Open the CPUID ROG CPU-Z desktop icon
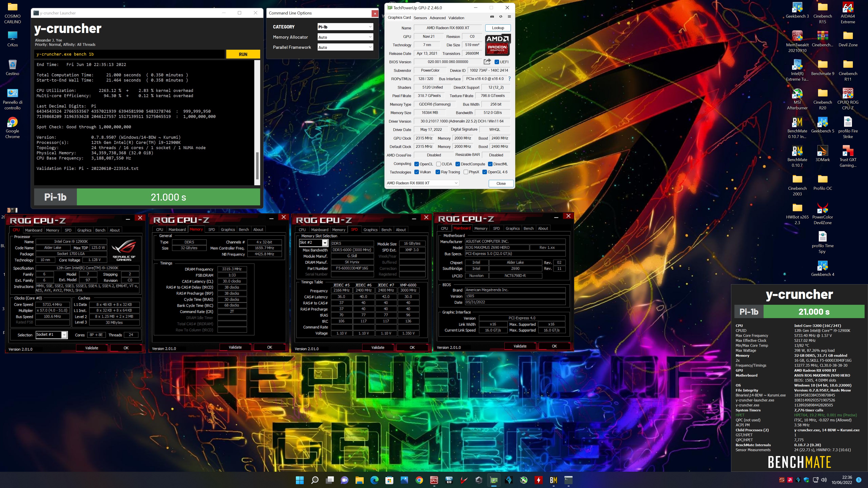Screen dimensions: 868x488 tap(848, 99)
